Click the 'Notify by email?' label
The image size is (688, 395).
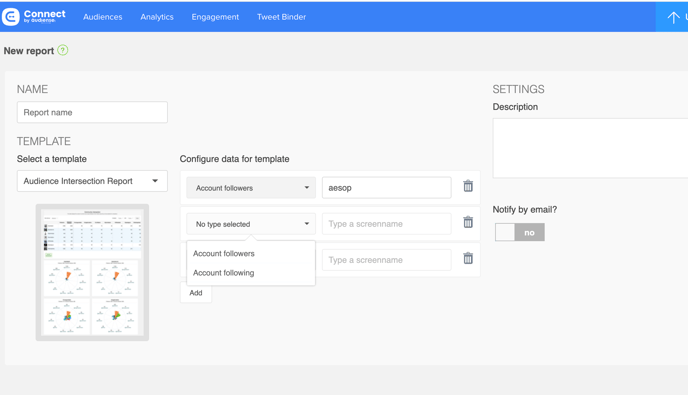click(524, 209)
